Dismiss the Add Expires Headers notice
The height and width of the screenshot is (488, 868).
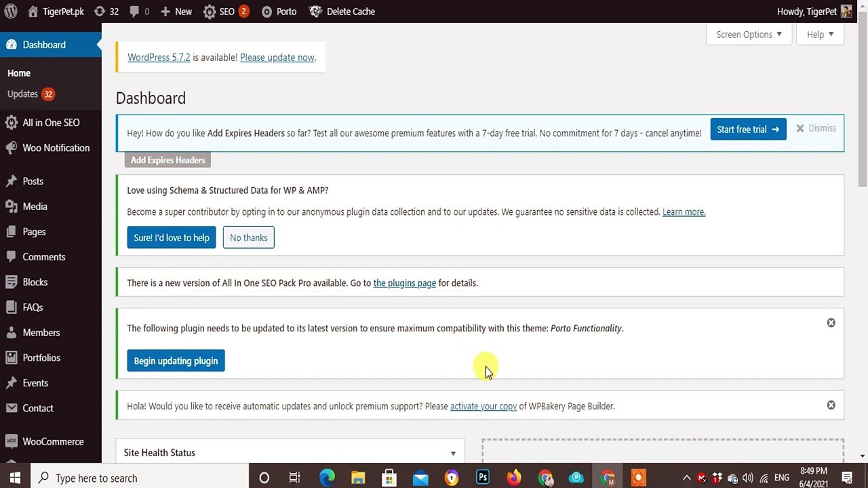[x=816, y=128]
